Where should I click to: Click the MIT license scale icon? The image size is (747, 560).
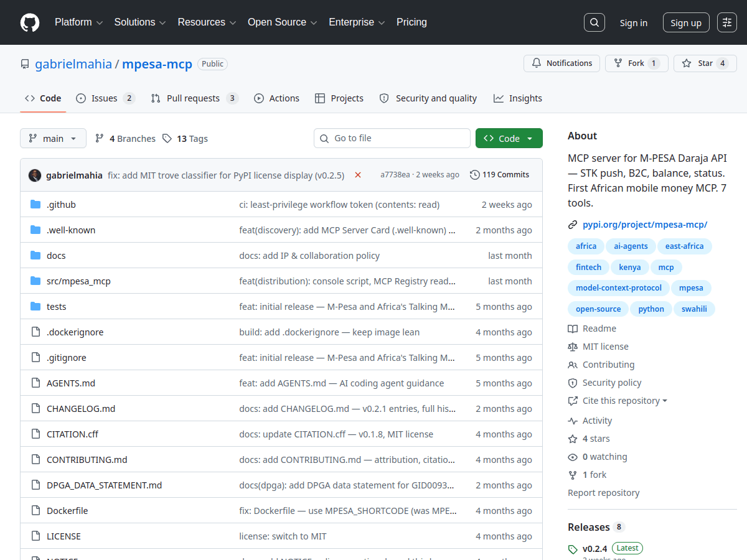click(x=573, y=347)
